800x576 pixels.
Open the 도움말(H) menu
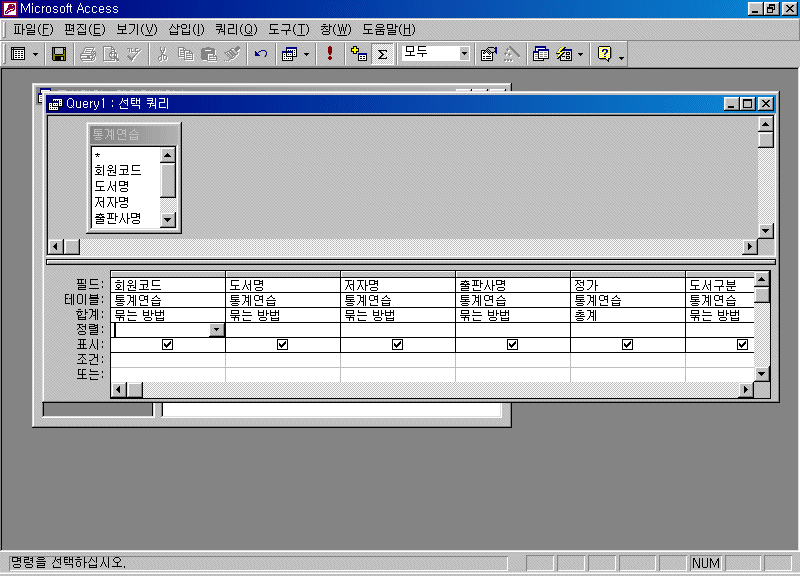pyautogui.click(x=389, y=30)
